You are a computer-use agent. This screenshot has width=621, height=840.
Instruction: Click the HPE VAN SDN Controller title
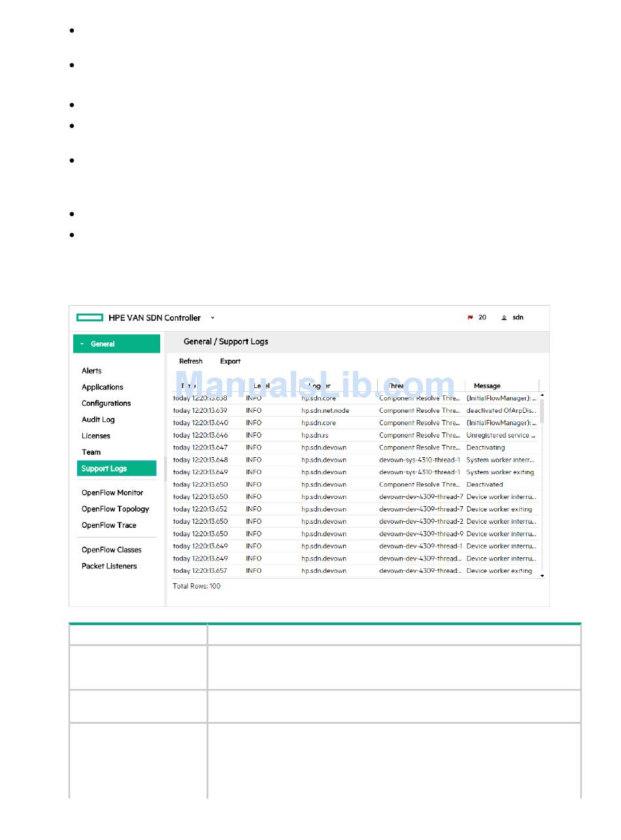click(x=155, y=318)
